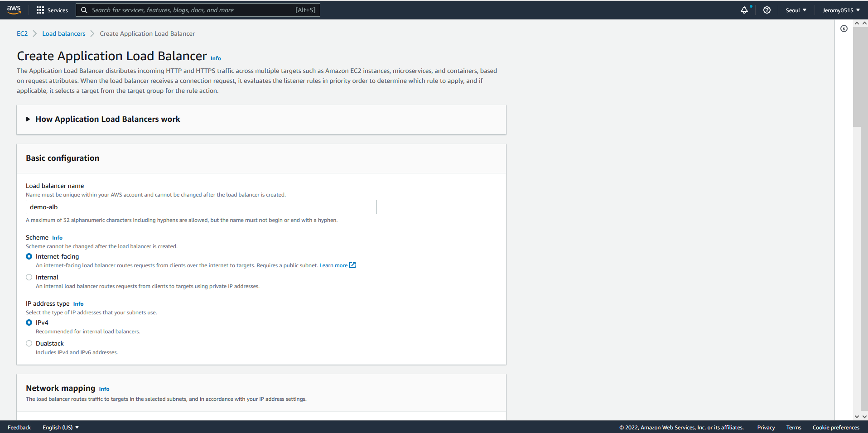Viewport: 868px width, 433px height.
Task: Click the scrollbar up arrow
Action: [x=857, y=23]
